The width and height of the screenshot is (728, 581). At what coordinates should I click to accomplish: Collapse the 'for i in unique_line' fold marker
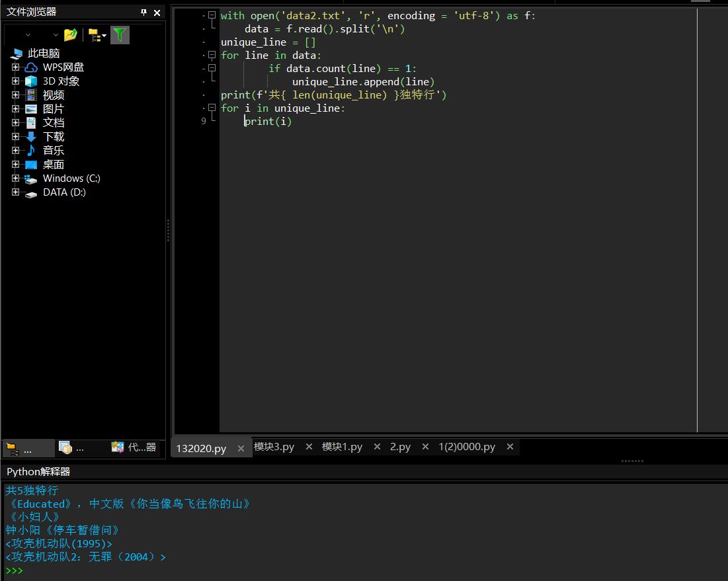coord(212,108)
